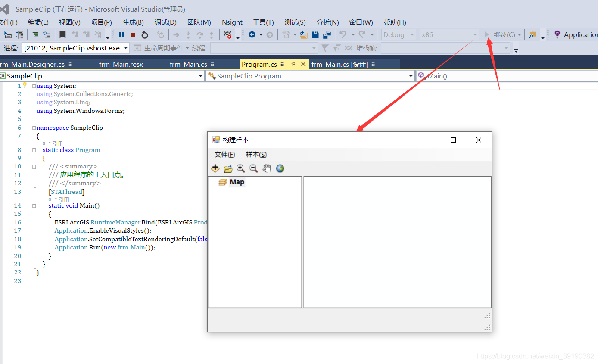Open dropdown arrow next to 继续(C) button

pyautogui.click(x=519, y=35)
